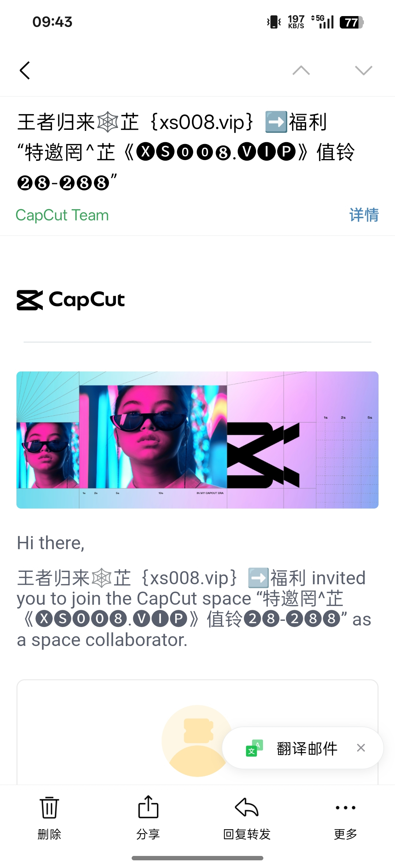The height and width of the screenshot is (868, 395).
Task: Tap the green translate icon
Action: (254, 748)
